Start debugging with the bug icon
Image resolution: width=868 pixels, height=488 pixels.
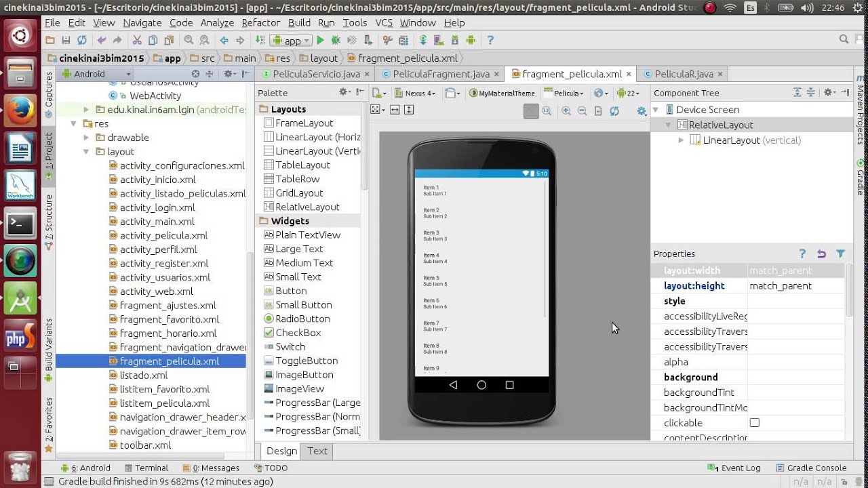(x=335, y=41)
